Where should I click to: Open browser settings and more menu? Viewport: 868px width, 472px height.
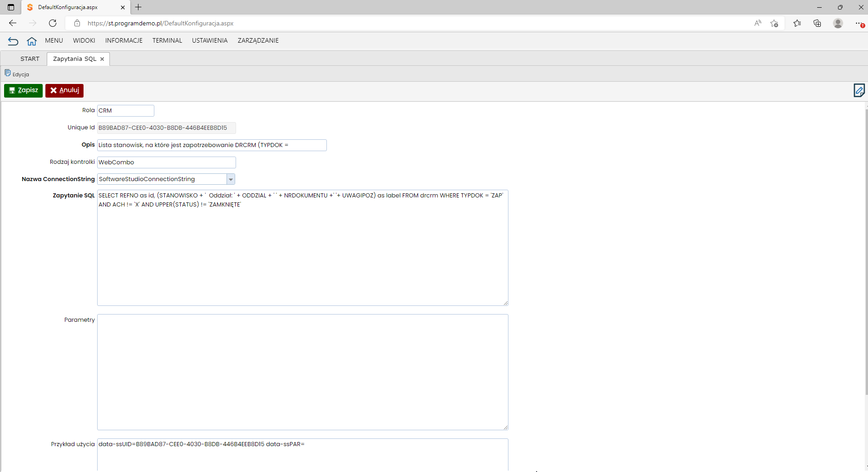point(859,23)
